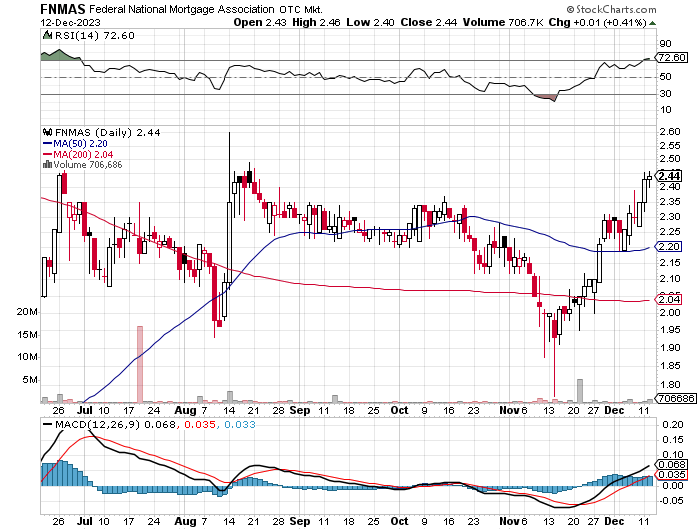Click the RSI(14) 72.60 legend label

[x=94, y=35]
